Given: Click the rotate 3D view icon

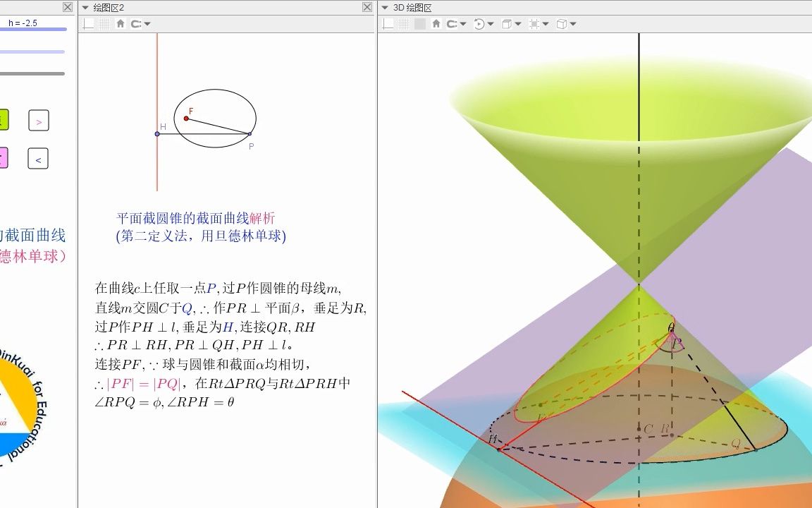Looking at the screenshot, I should (479, 23).
